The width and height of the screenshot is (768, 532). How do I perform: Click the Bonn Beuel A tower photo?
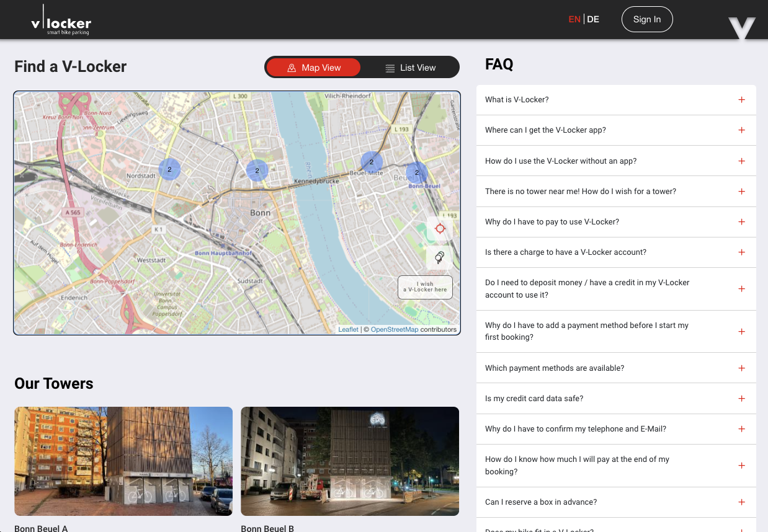[123, 461]
